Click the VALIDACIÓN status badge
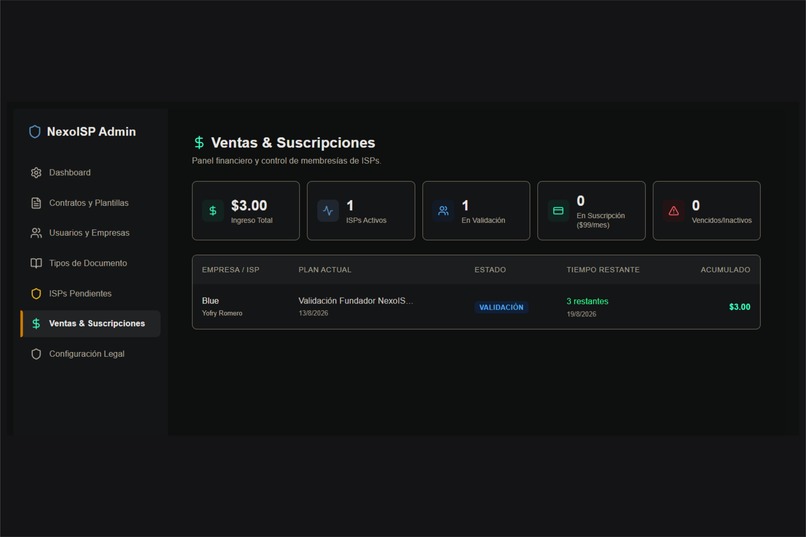Viewport: 806px width, 537px height. (501, 307)
